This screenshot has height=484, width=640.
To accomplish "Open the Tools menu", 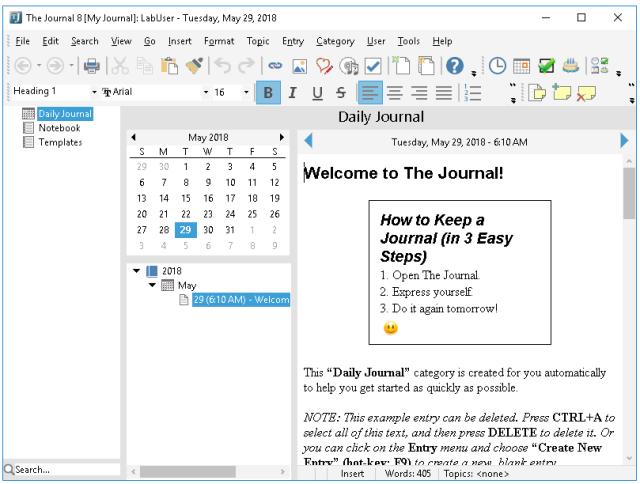I will [x=409, y=41].
